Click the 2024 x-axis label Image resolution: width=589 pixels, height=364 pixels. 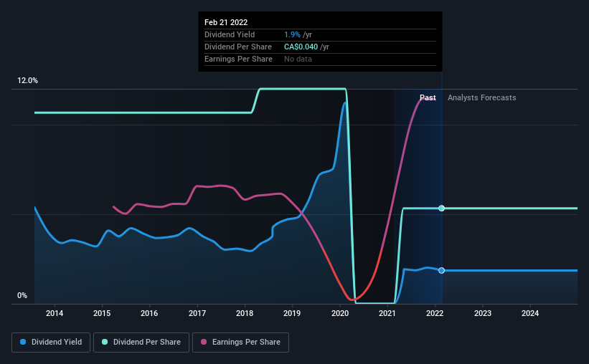[530, 313]
